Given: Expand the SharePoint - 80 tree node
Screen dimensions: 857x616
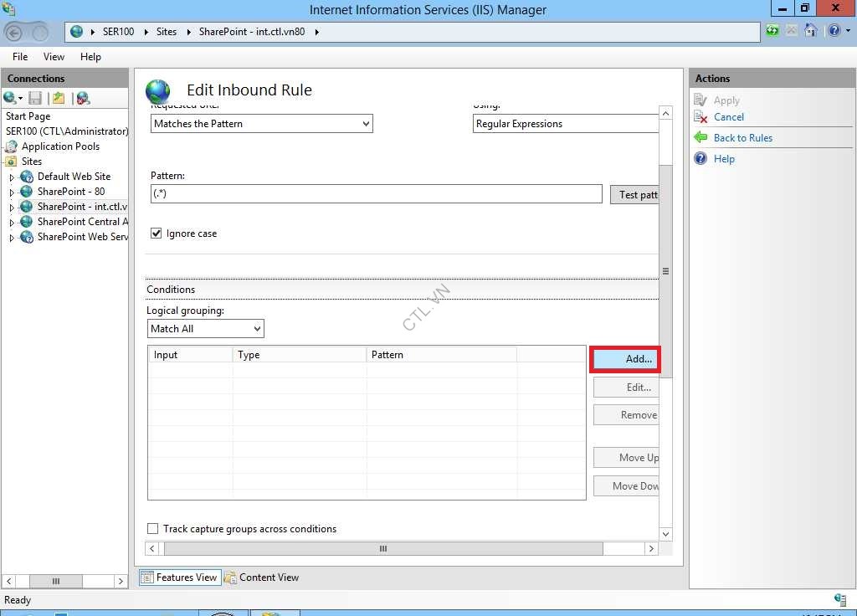Looking at the screenshot, I should (x=12, y=192).
